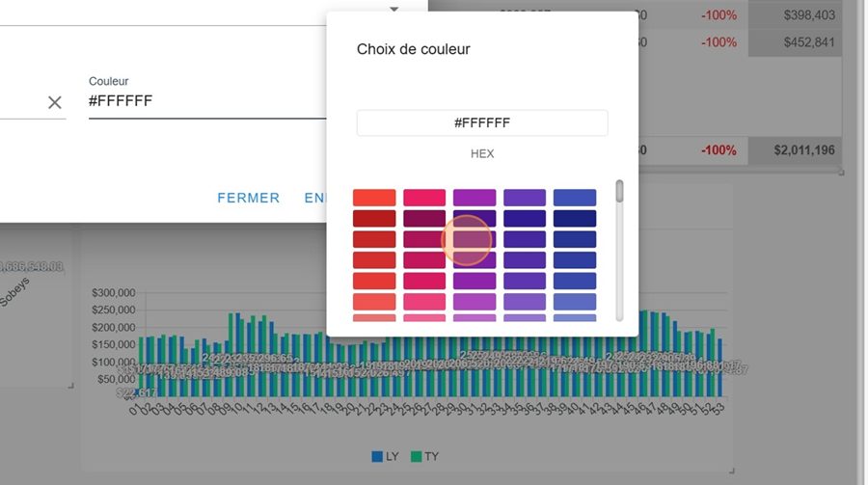This screenshot has width=868, height=485.
Task: Choose the light pink swatch in sixth row
Action: click(x=424, y=302)
